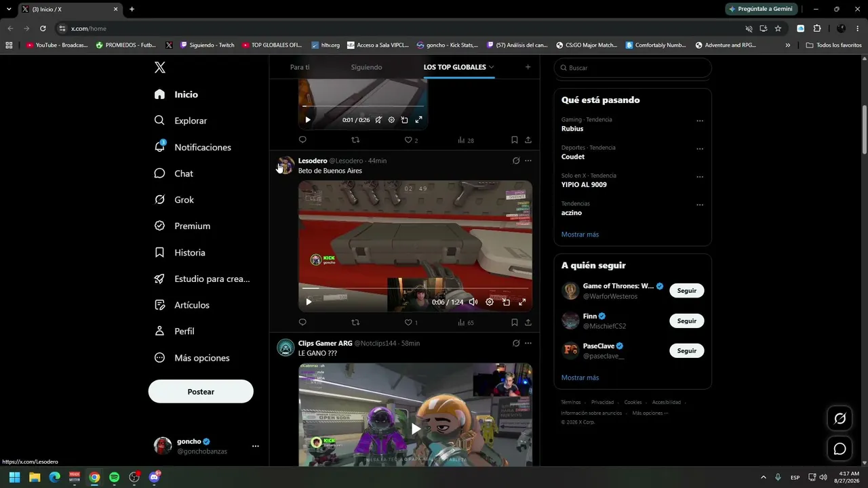Open Explorar in the sidebar

181,121
